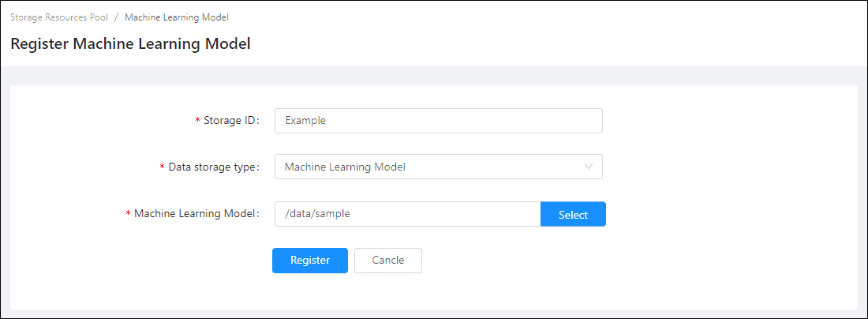Click the selected 'Machine Learning Model' dropdown value

(x=345, y=167)
